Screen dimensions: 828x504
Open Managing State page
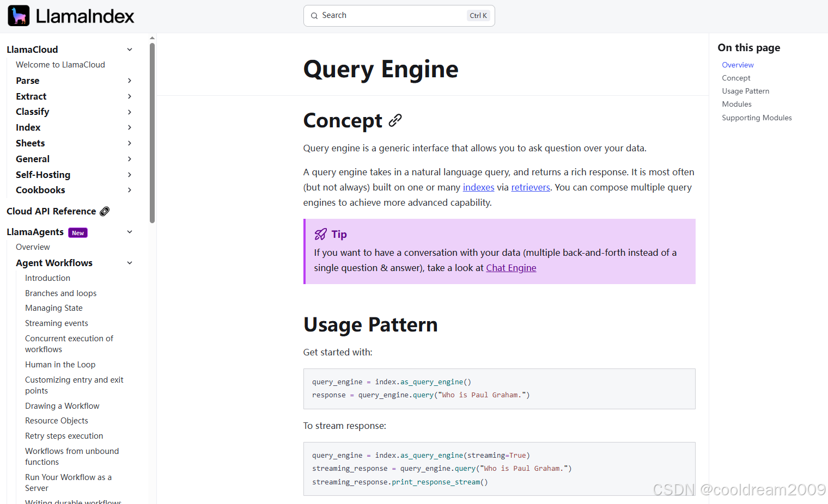tap(54, 308)
